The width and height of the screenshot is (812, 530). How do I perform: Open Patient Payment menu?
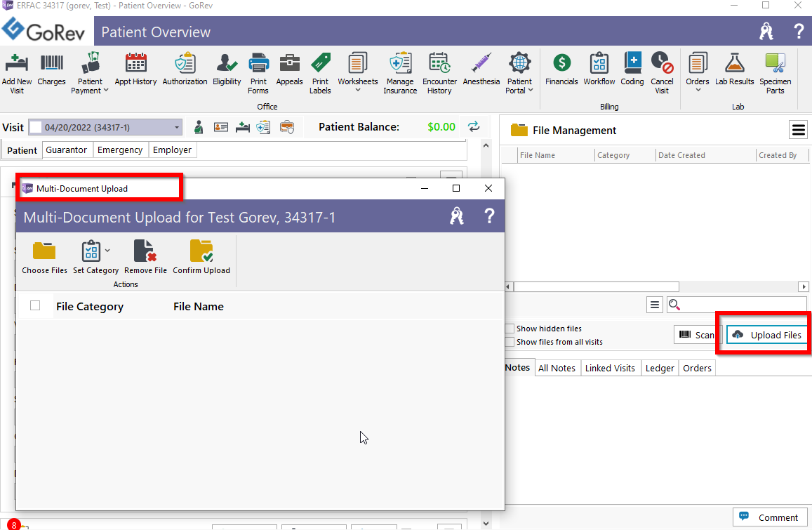click(x=90, y=73)
